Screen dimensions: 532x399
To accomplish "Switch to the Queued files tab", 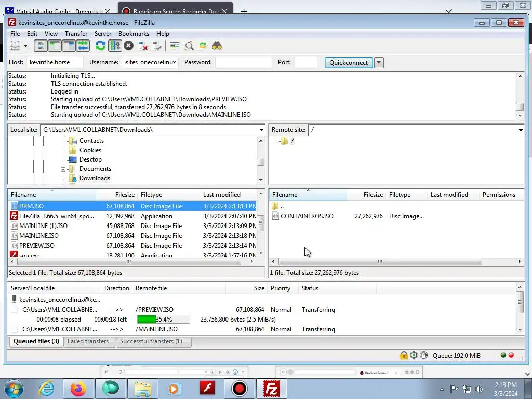I will [x=36, y=341].
